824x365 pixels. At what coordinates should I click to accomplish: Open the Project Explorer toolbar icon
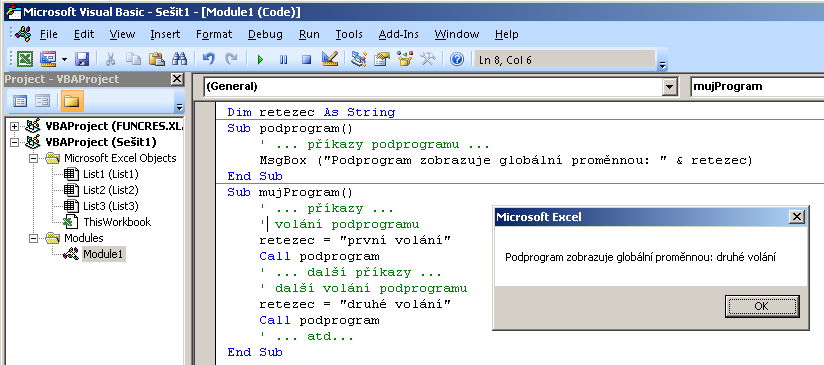click(x=359, y=59)
